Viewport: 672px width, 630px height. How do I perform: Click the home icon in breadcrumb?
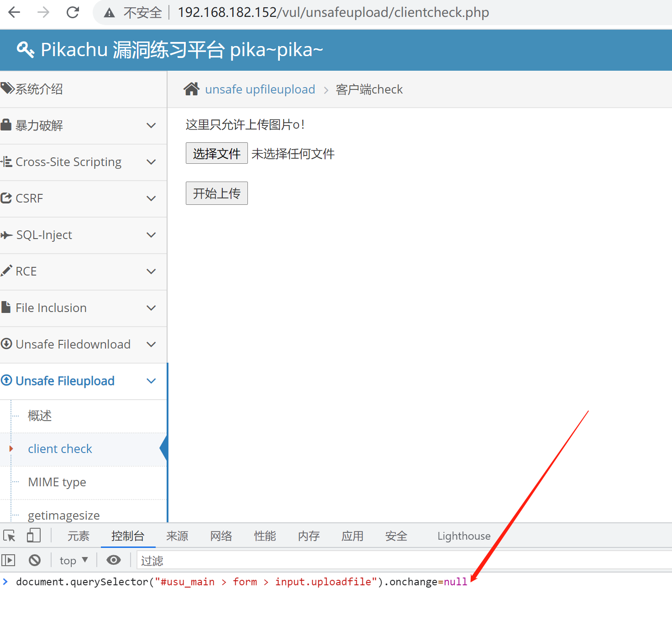192,89
